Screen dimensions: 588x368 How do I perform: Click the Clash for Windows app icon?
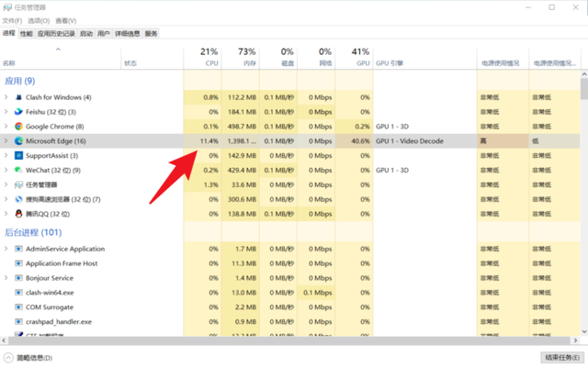[x=18, y=97]
